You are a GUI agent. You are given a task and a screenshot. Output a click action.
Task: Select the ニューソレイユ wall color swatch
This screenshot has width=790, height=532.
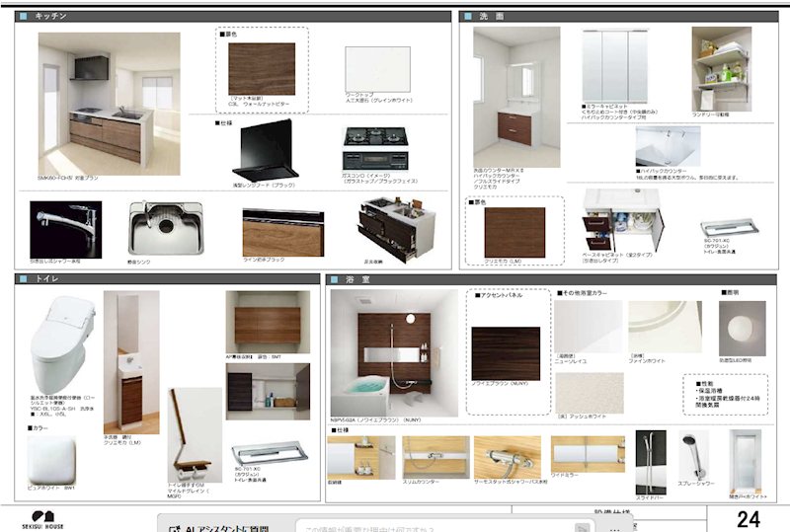[x=589, y=327]
